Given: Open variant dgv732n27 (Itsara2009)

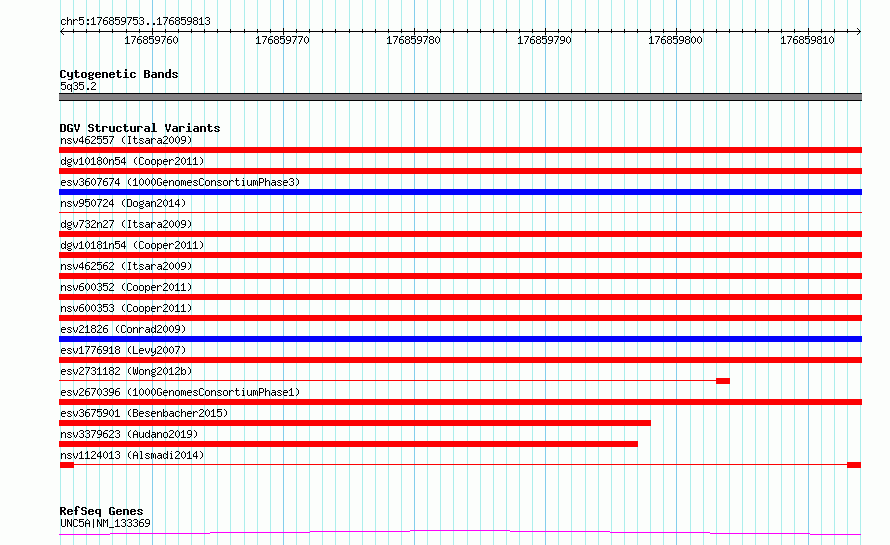Looking at the screenshot, I should tap(126, 224).
